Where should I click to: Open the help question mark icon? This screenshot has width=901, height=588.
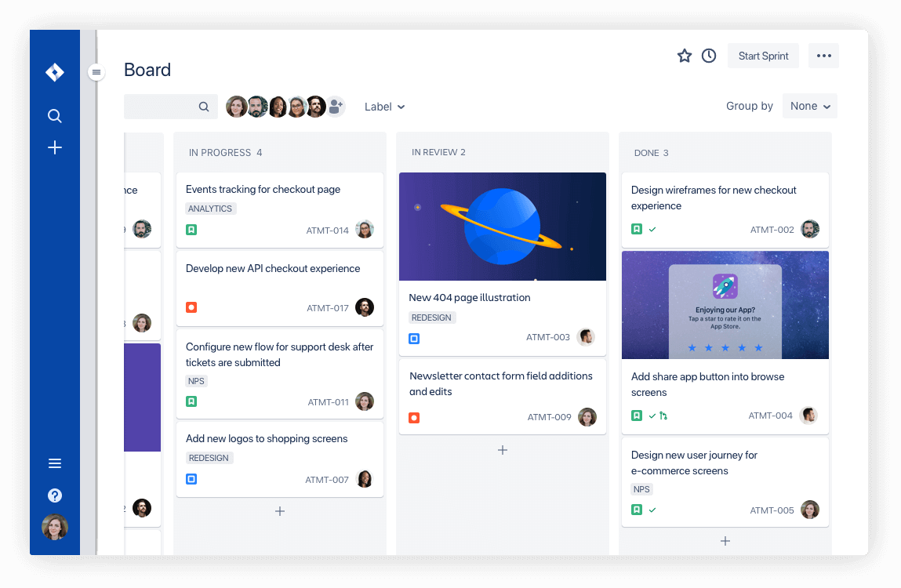click(54, 495)
